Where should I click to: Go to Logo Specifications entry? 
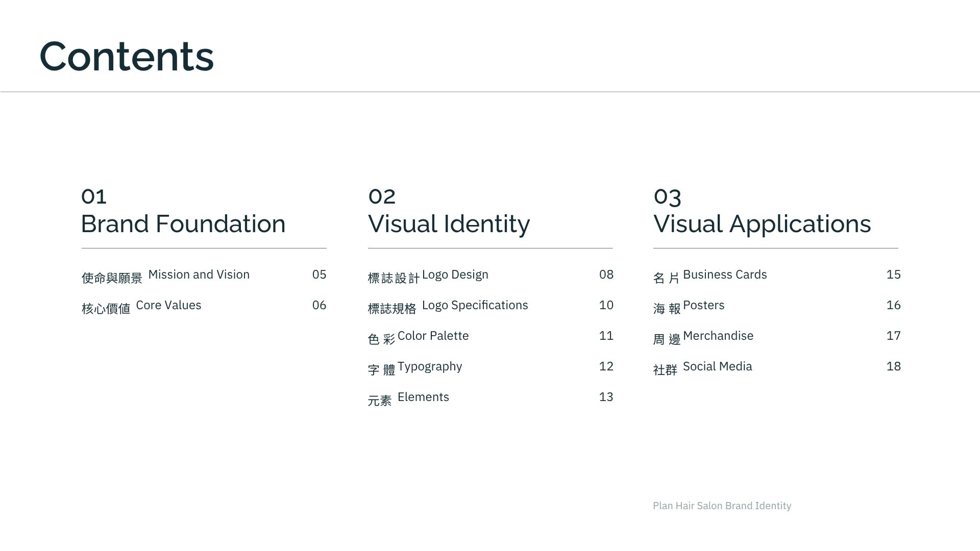pyautogui.click(x=475, y=306)
